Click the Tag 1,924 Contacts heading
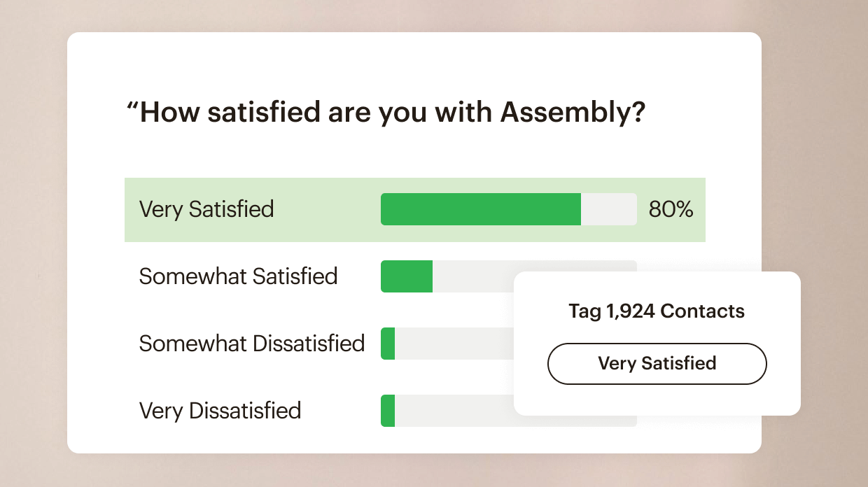This screenshot has width=868, height=487. tap(657, 311)
